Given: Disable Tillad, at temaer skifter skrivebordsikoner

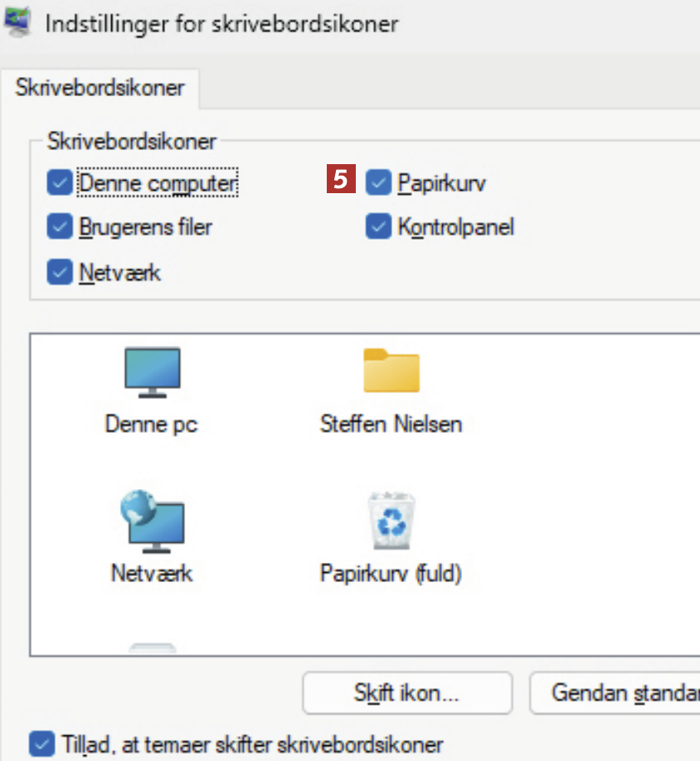Looking at the screenshot, I should [x=41, y=744].
